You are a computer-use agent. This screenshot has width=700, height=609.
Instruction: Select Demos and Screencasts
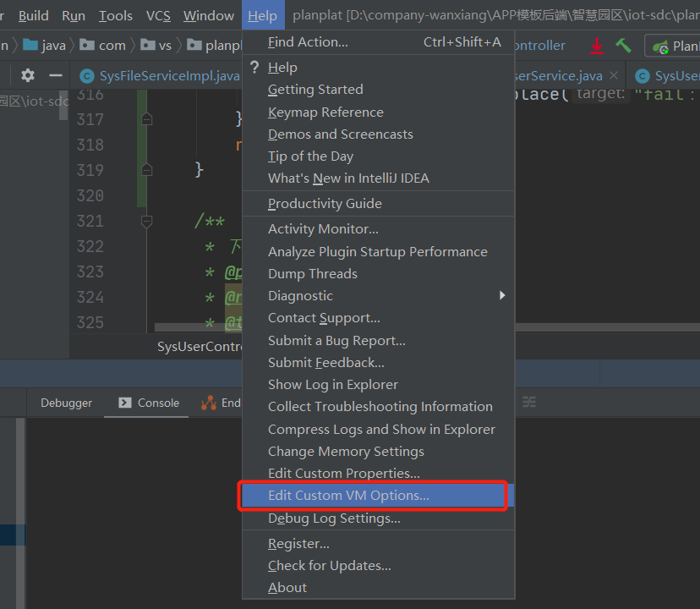click(378, 134)
